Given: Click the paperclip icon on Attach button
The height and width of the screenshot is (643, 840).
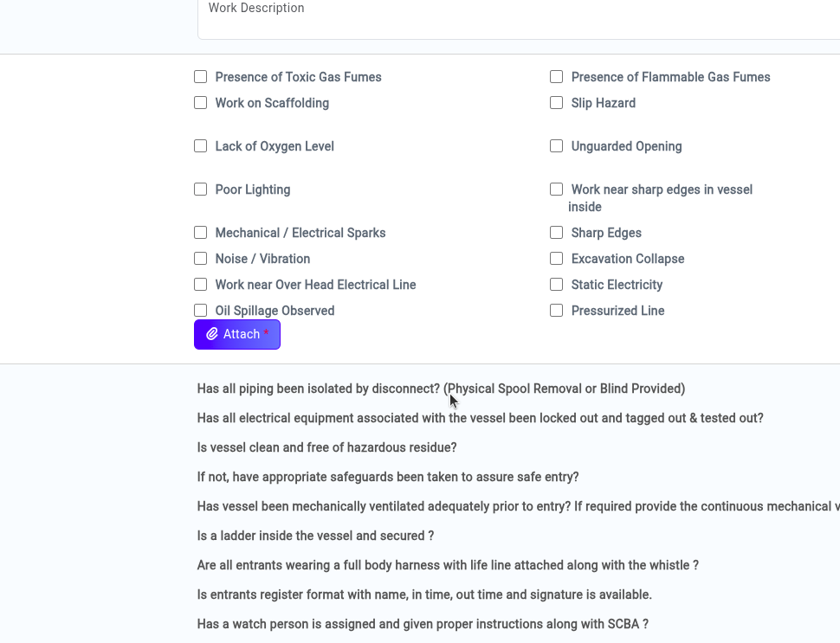Looking at the screenshot, I should (212, 334).
